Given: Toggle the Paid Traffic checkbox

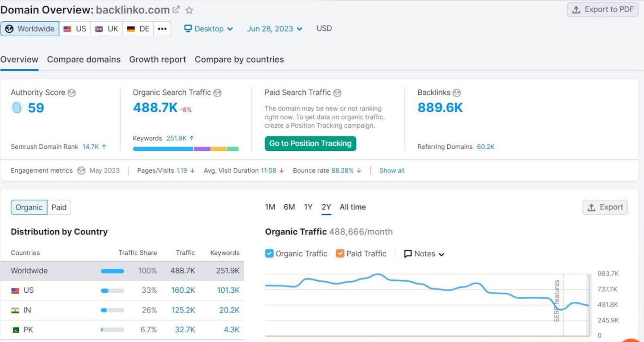Looking at the screenshot, I should tap(340, 254).
